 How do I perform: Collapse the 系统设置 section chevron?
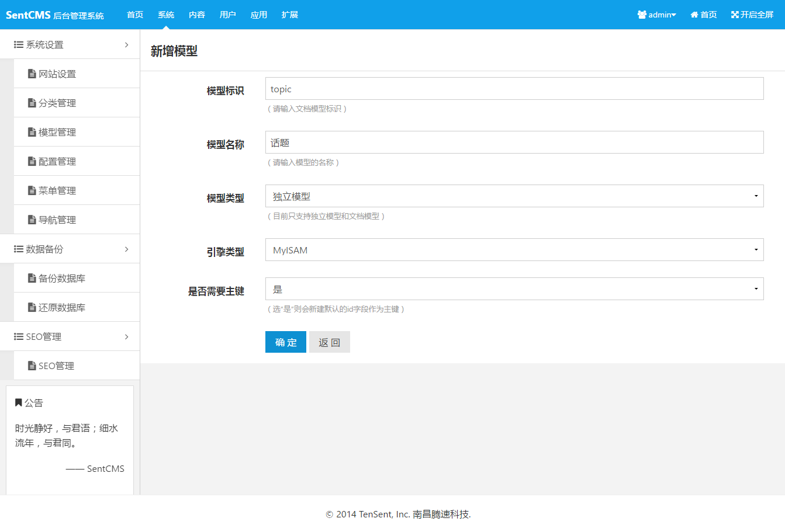click(x=127, y=44)
